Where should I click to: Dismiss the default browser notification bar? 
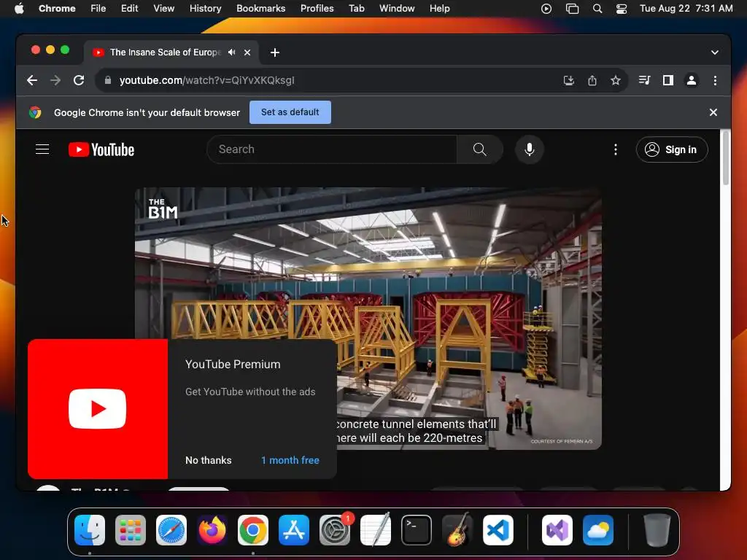click(713, 112)
